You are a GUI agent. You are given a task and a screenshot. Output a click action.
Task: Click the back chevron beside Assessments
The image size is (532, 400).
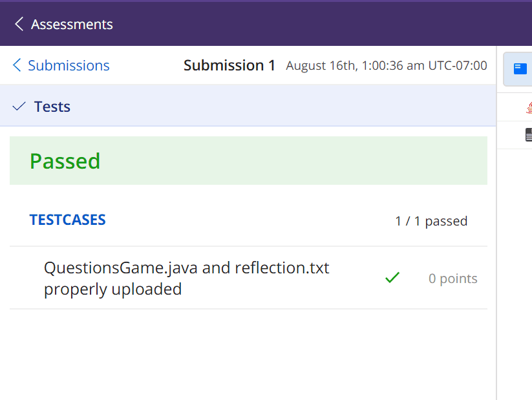(x=19, y=24)
